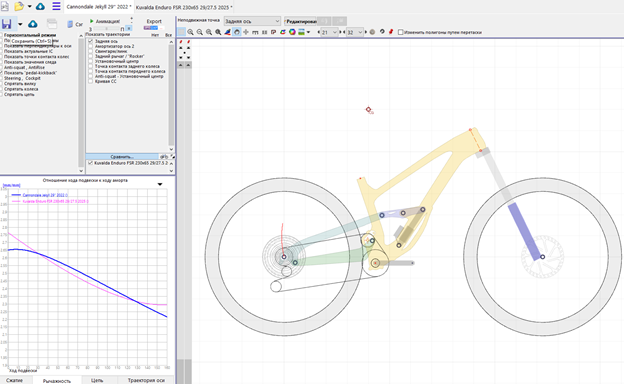This screenshot has height=384, width=624.
Task: Click the new file icon
Action: (x=5, y=6)
